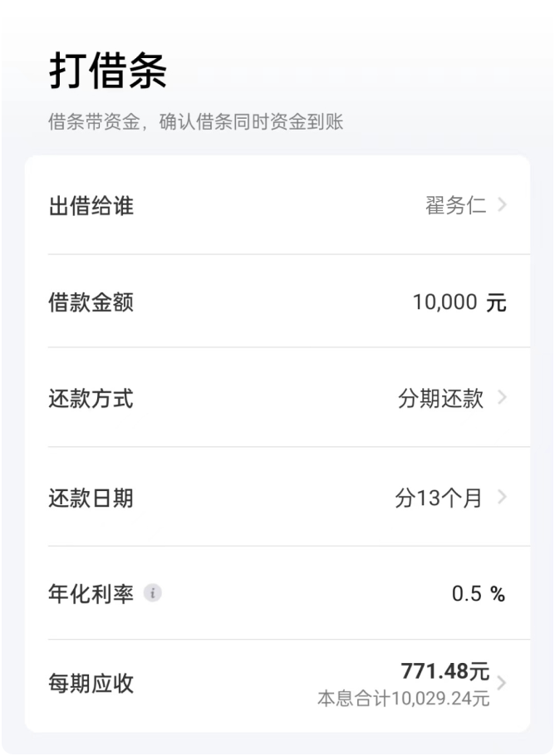This screenshot has width=555, height=756.
Task: Tap the 还款日期 row label
Action: click(x=91, y=498)
